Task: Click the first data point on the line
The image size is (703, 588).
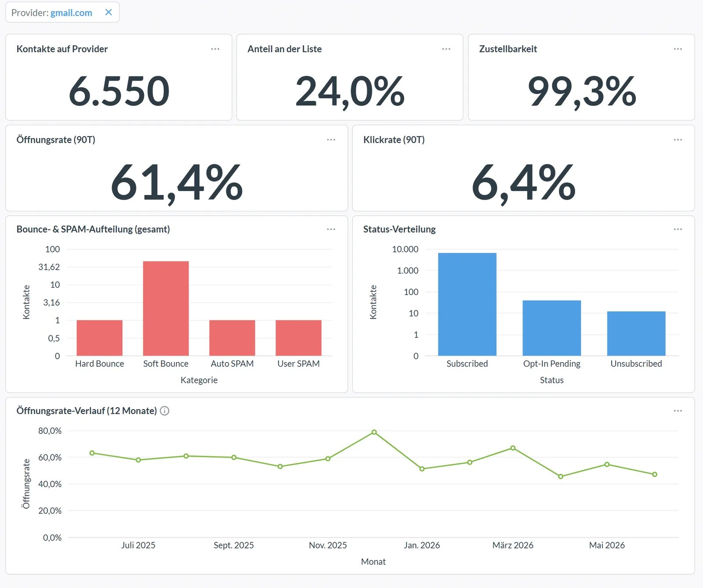Action: (x=92, y=453)
